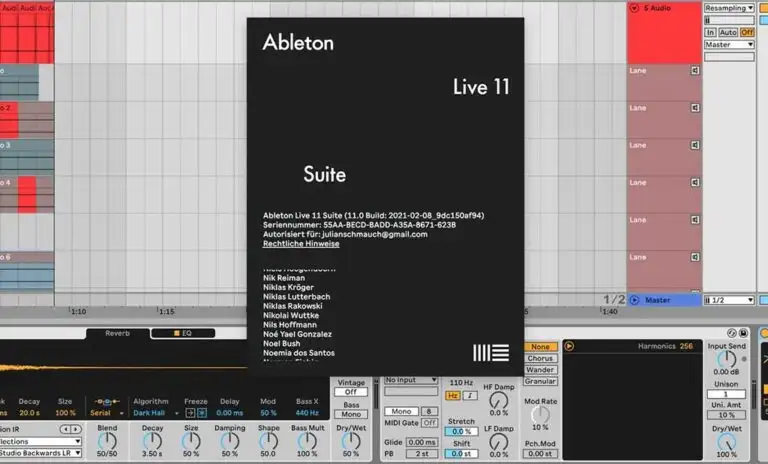768x464 pixels.
Task: Open the Master output routing dropdown
Action: (x=729, y=45)
